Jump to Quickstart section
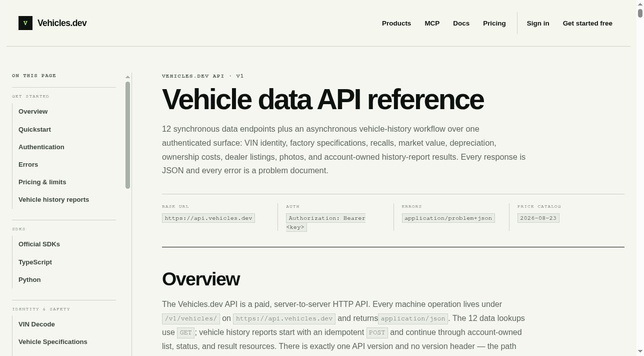644x356 pixels. point(34,130)
